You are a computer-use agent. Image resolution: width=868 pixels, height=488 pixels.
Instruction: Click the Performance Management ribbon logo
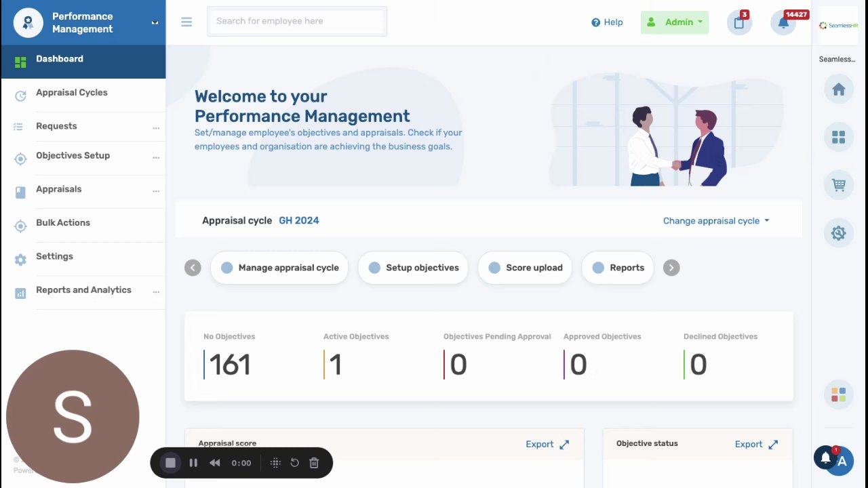28,22
